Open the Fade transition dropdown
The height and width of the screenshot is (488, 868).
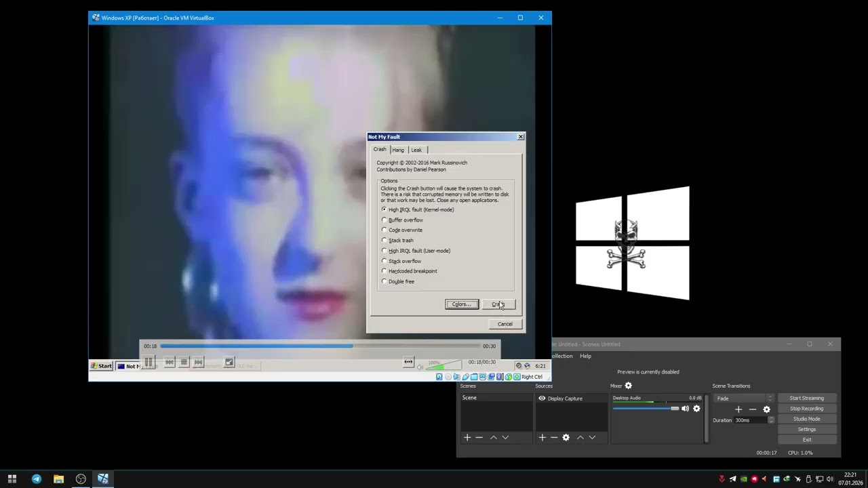click(x=743, y=399)
